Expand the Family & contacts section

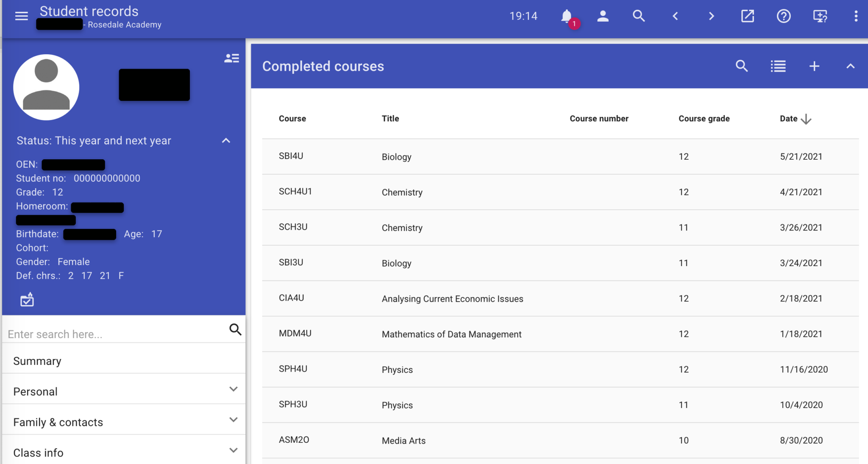(233, 420)
